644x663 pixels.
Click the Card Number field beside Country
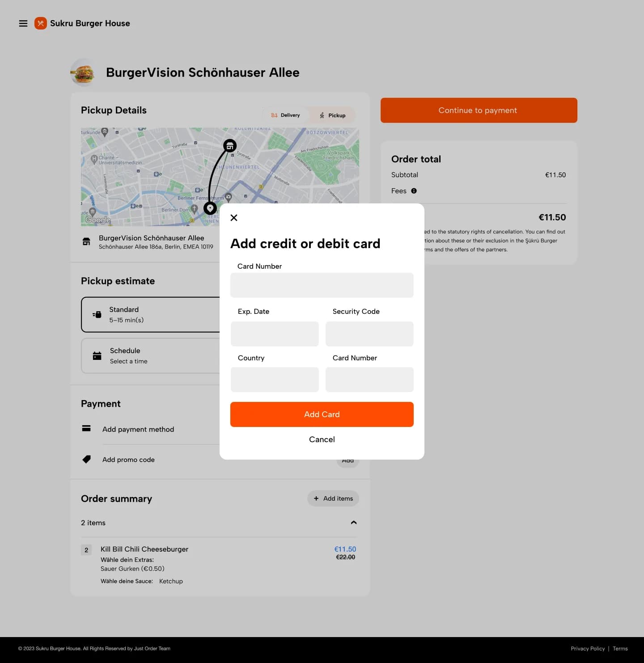(x=369, y=380)
